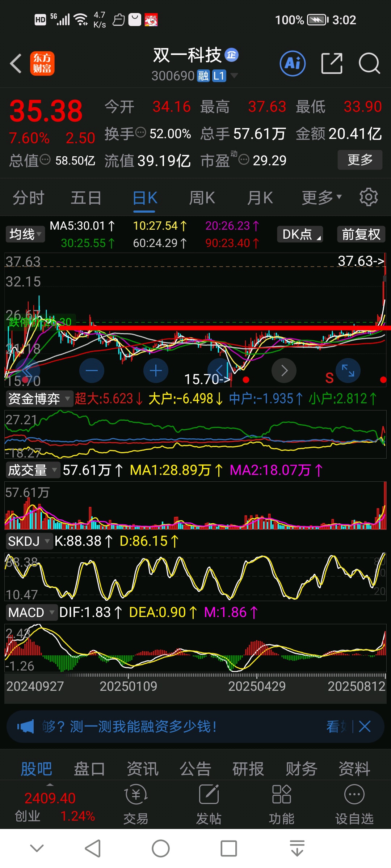The height and width of the screenshot is (868, 391).
Task: Expand the stock code dropdown arrow
Action: [234, 75]
